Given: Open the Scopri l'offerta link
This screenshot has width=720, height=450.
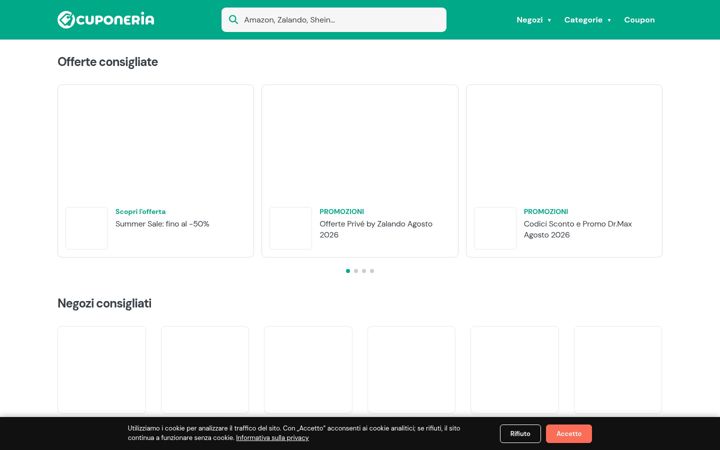Looking at the screenshot, I should point(140,212).
